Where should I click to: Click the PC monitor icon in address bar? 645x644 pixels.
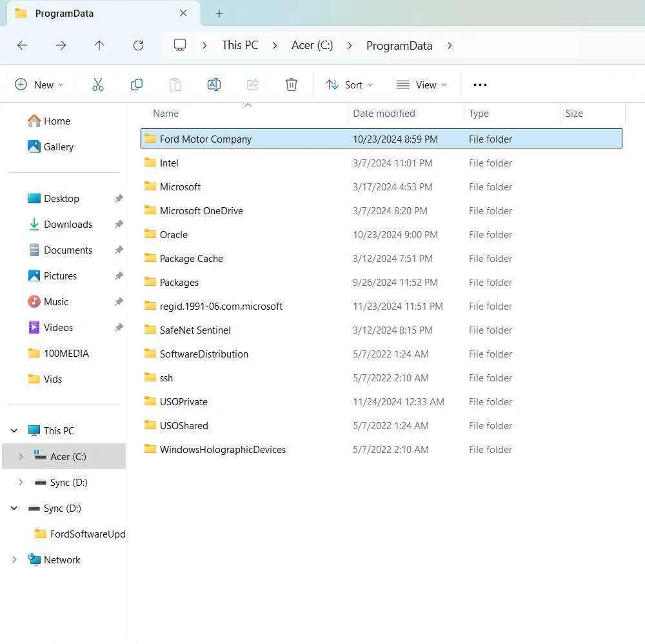click(180, 45)
